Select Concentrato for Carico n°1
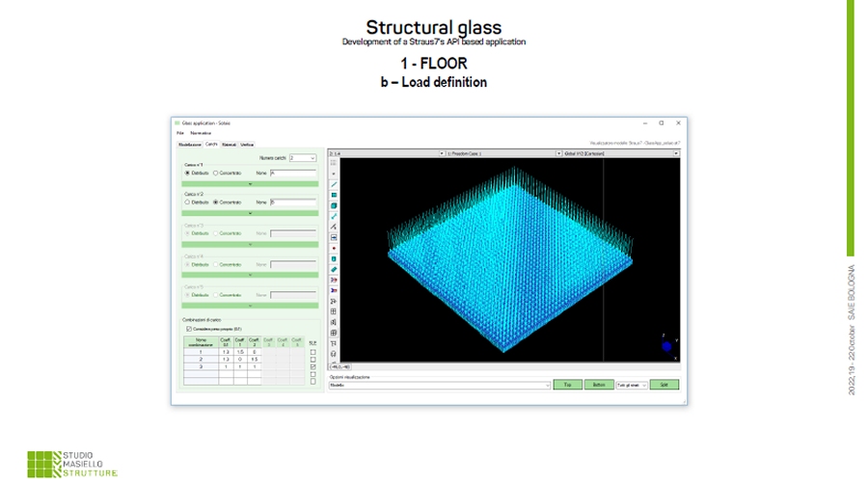The image size is (868, 484). 216,173
